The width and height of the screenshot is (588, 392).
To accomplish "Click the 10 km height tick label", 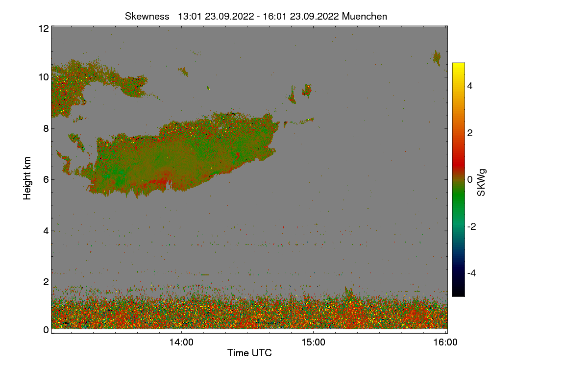I will pos(43,77).
